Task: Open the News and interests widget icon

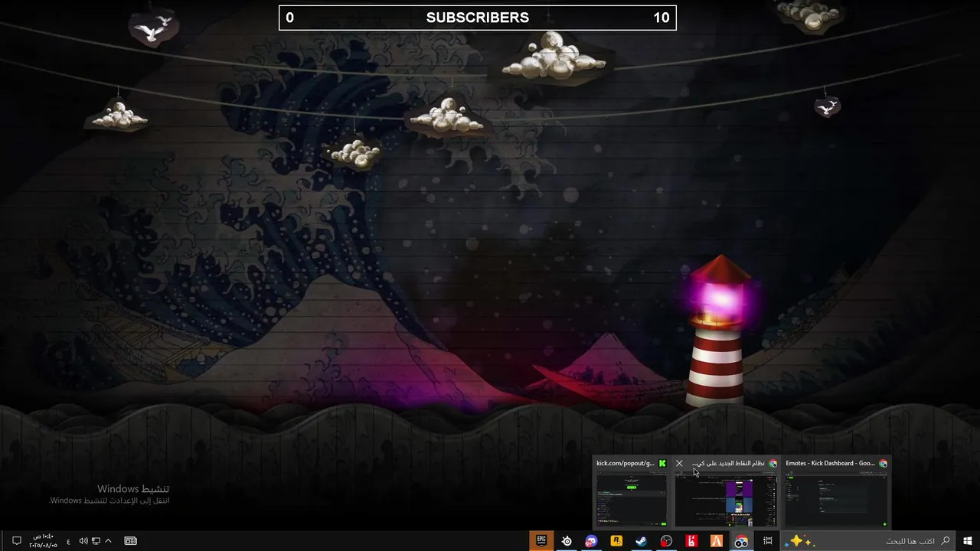Action: click(x=131, y=541)
